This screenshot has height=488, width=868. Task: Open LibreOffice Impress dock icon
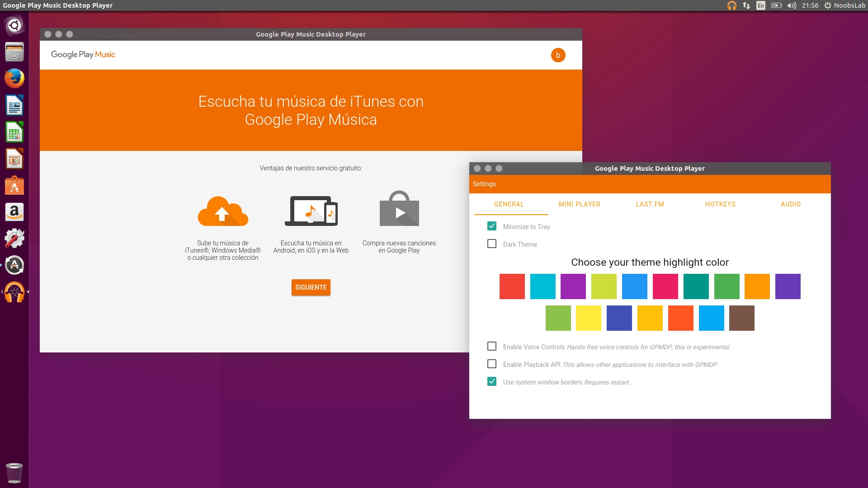(x=14, y=159)
